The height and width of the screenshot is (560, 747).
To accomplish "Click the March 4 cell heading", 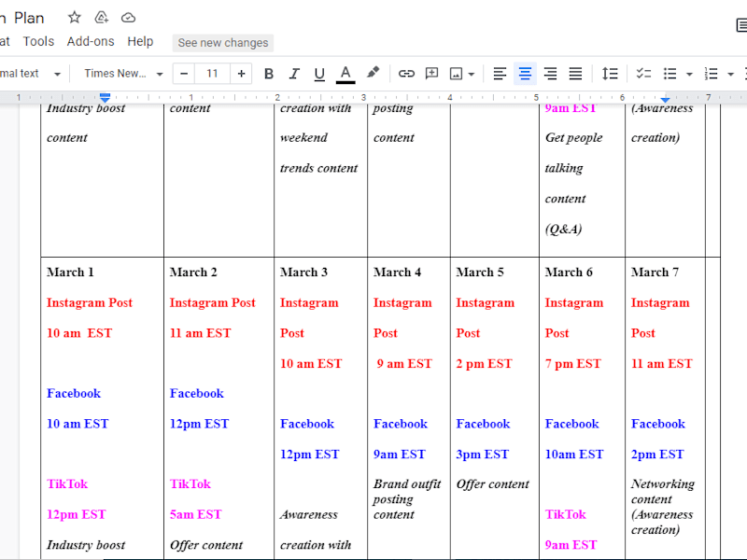I will pyautogui.click(x=397, y=273).
